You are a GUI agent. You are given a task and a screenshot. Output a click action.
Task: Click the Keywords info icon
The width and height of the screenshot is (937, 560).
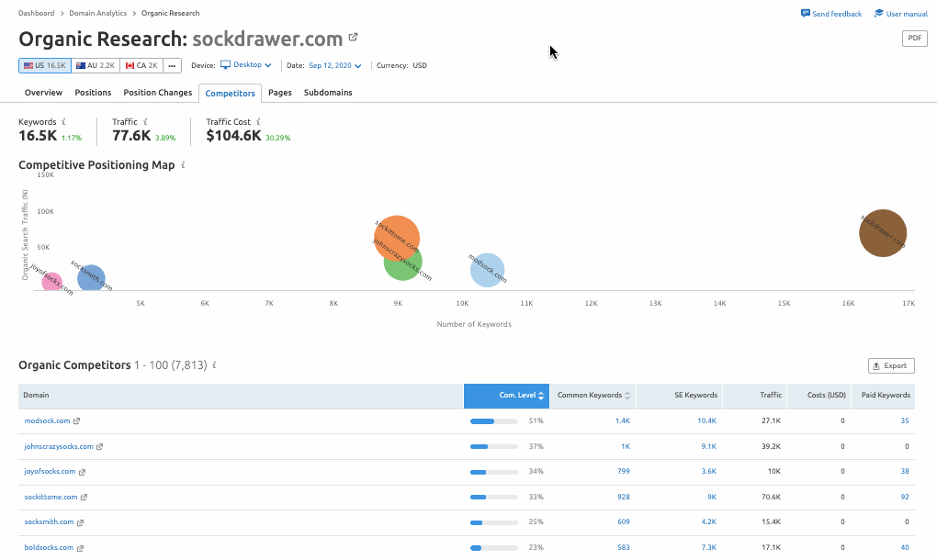click(x=64, y=122)
